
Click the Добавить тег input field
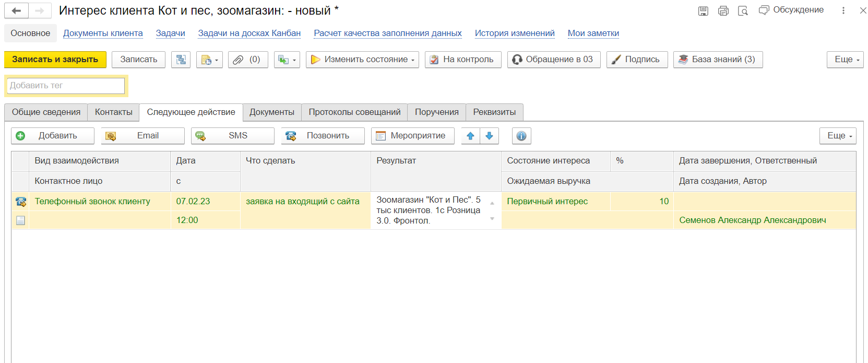tap(66, 86)
